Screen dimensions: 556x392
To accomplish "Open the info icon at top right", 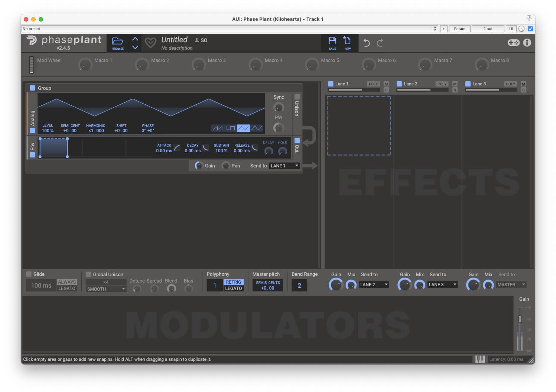I will [x=527, y=43].
